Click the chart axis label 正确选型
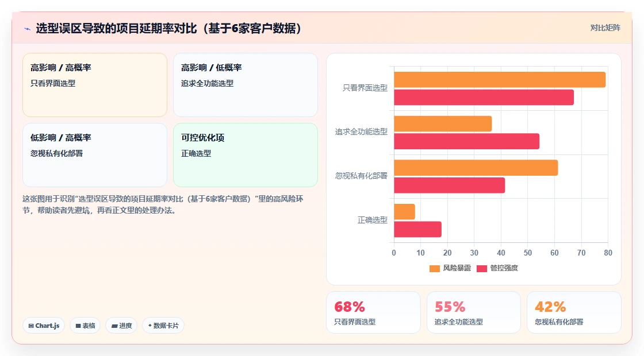 (x=373, y=220)
